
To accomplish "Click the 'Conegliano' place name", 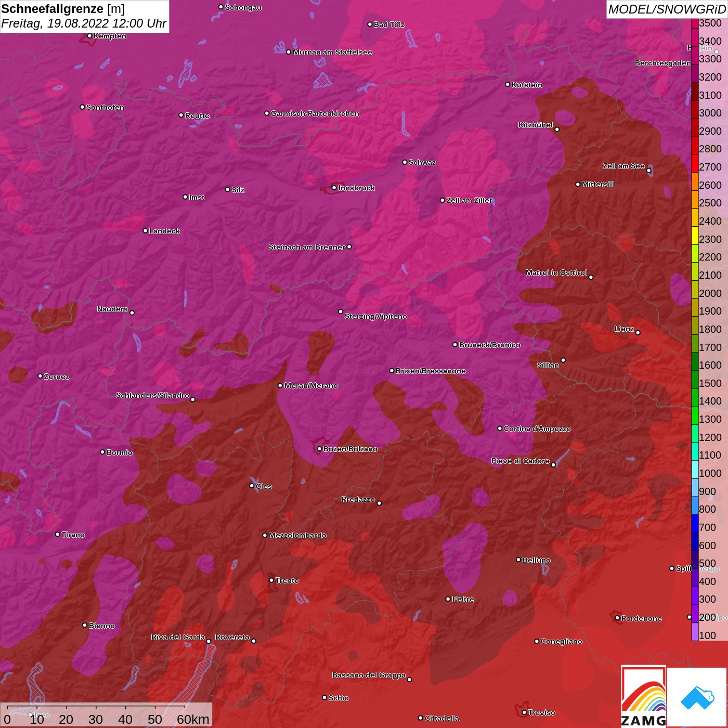I will [562, 641].
